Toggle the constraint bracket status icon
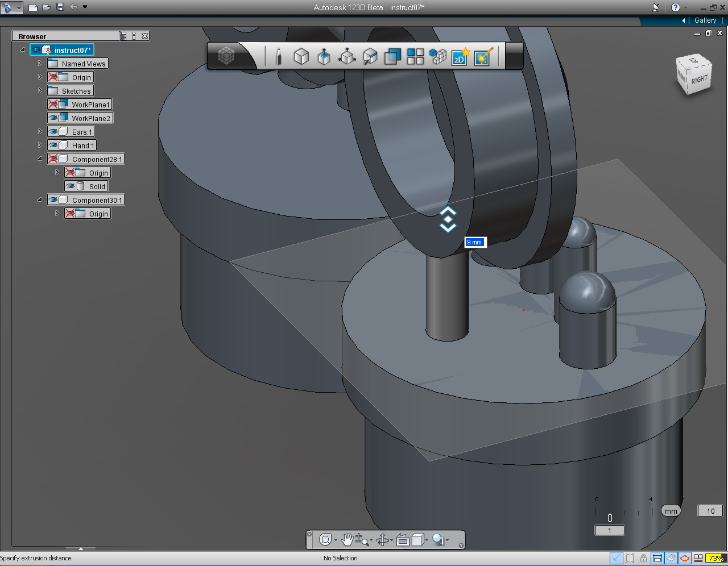The image size is (728, 566). coord(630,558)
